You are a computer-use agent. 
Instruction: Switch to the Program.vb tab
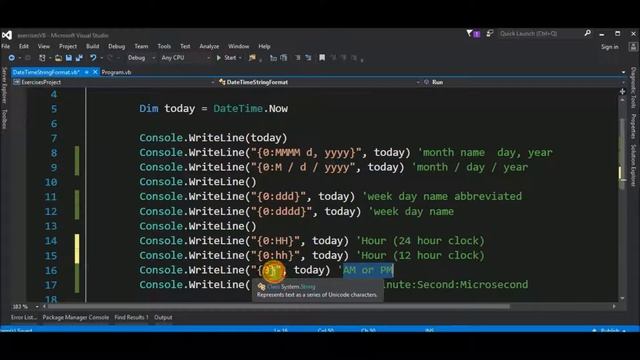tap(116, 72)
